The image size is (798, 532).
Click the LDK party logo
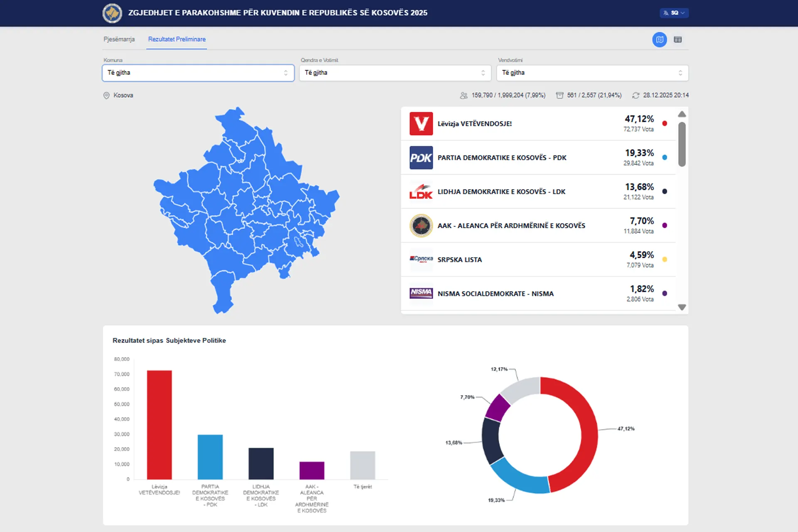click(x=421, y=192)
